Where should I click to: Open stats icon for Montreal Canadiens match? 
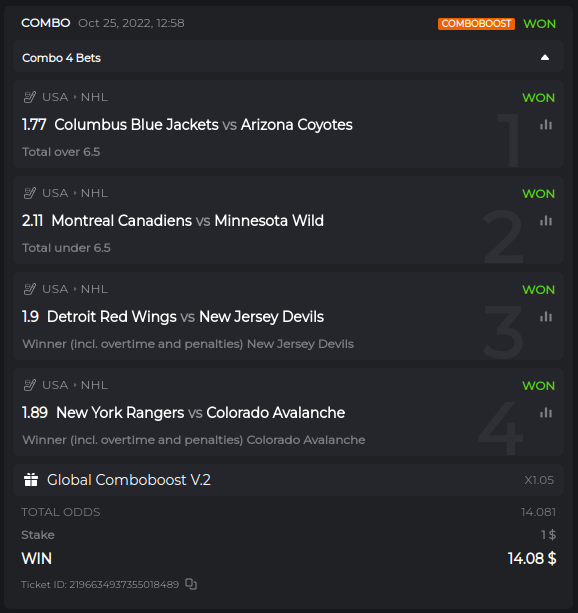[546, 221]
